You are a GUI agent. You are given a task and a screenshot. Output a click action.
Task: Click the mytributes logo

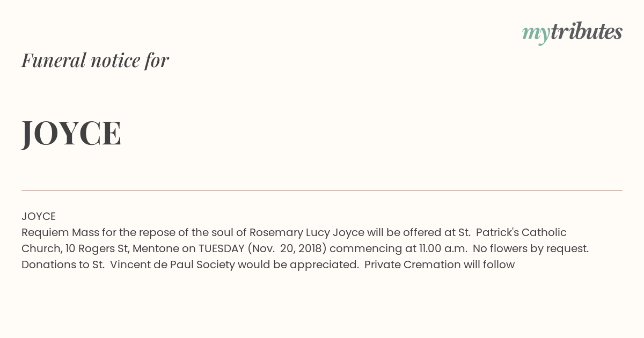[572, 33]
